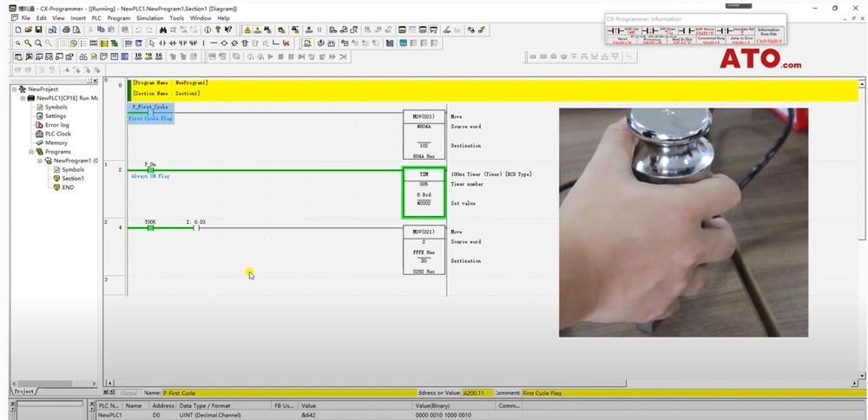Click the Address or Value field A200.11
This screenshot has width=868, height=420.
(477, 393)
